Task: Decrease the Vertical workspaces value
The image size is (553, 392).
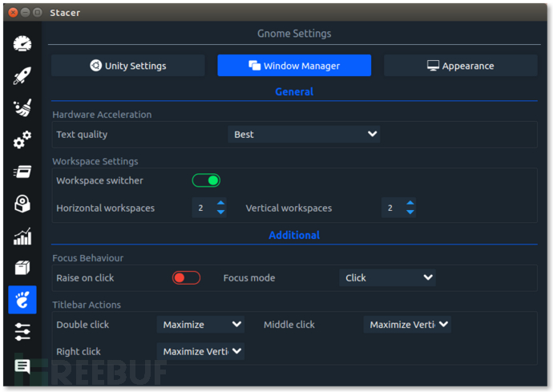Action: pyautogui.click(x=410, y=212)
